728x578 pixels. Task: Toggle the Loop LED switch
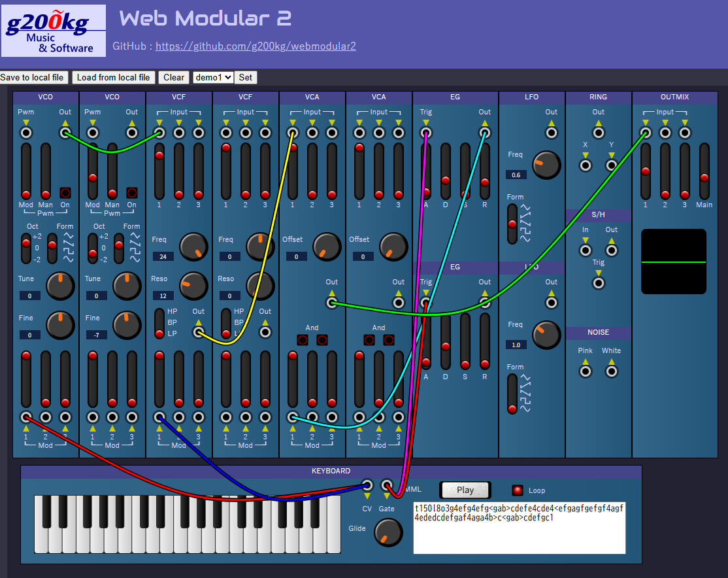point(518,490)
